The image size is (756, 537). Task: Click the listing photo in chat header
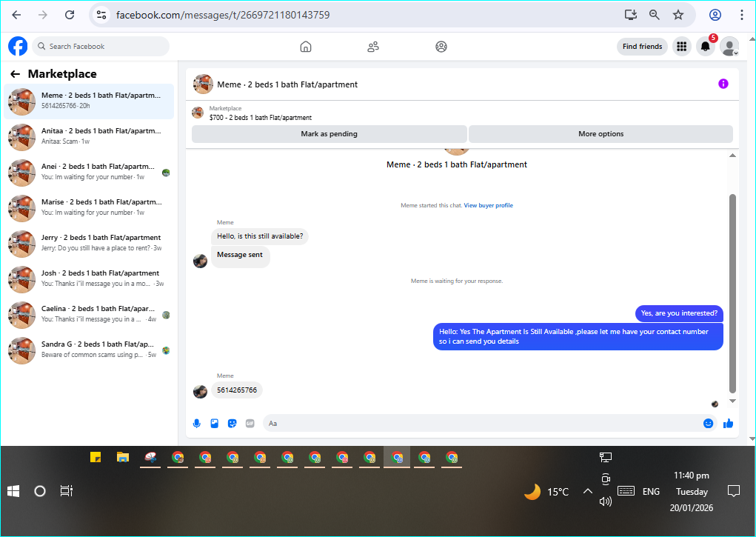203,84
